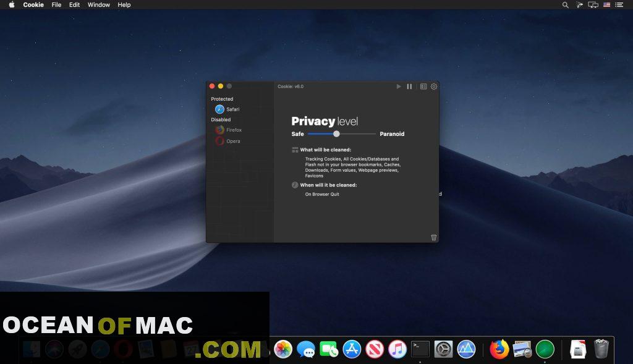Image resolution: width=633 pixels, height=364 pixels.
Task: Click the screen mirroring displays icon in menu bar
Action: click(593, 5)
